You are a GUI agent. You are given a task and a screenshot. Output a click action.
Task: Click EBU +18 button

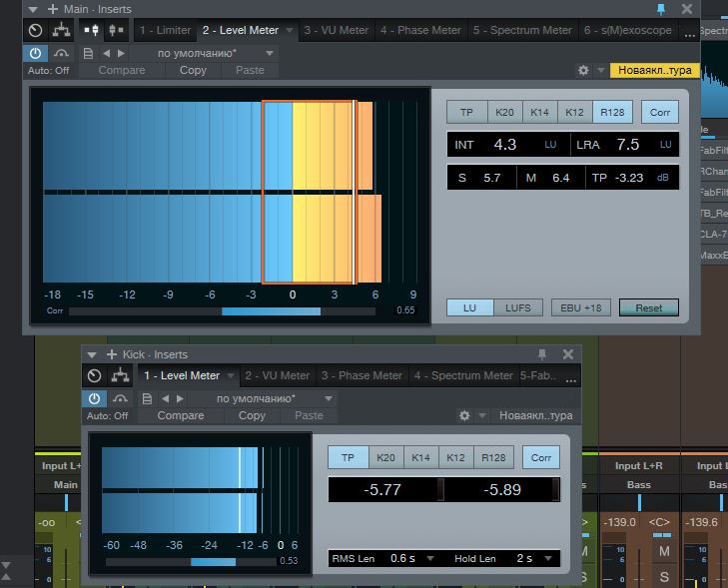click(581, 307)
